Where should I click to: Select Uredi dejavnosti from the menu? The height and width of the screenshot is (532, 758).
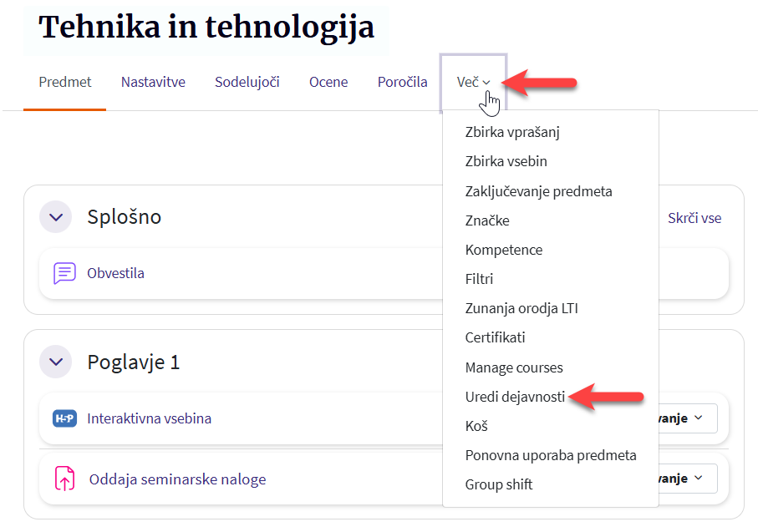[515, 397]
